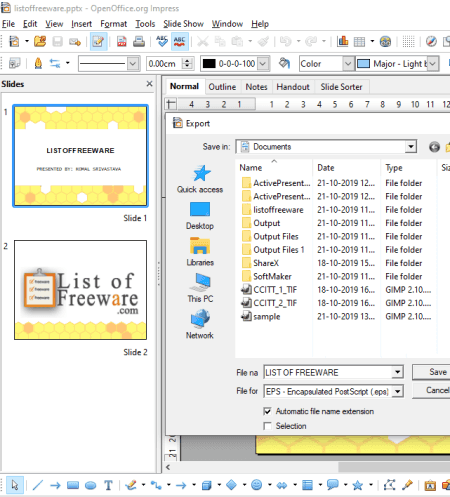The image size is (450, 497).
Task: Switch to the Outline tab
Action: (222, 87)
